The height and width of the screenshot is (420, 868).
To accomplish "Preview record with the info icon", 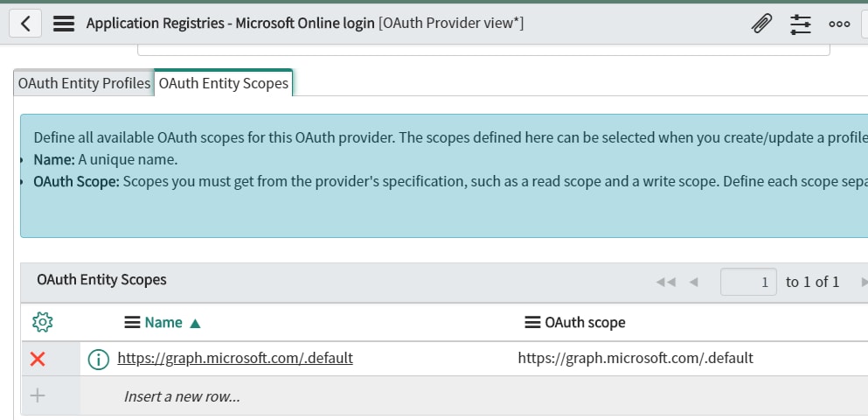I will click(98, 359).
